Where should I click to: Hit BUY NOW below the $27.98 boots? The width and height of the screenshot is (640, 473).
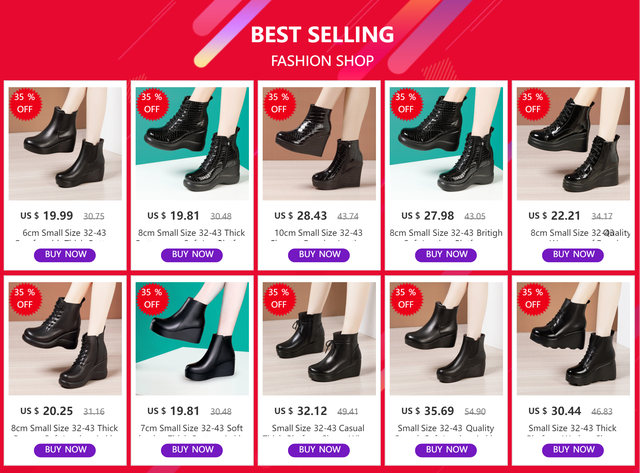point(447,255)
